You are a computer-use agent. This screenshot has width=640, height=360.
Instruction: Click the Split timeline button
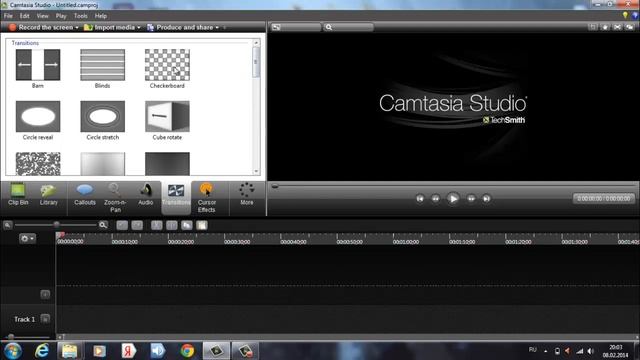pos(172,225)
